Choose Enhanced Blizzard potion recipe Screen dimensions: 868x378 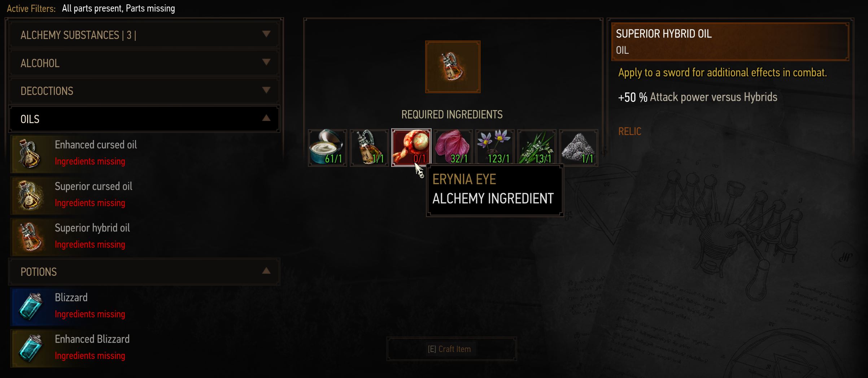[144, 348]
